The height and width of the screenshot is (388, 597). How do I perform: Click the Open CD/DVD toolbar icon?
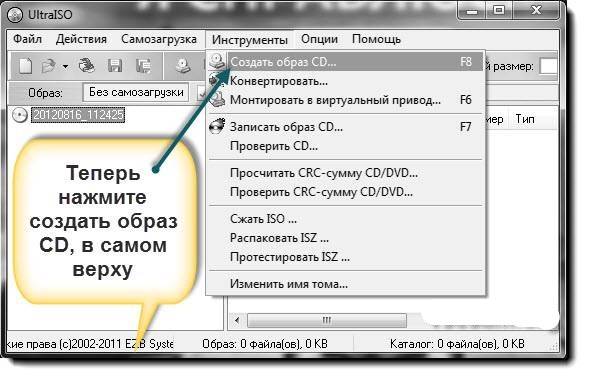point(86,65)
